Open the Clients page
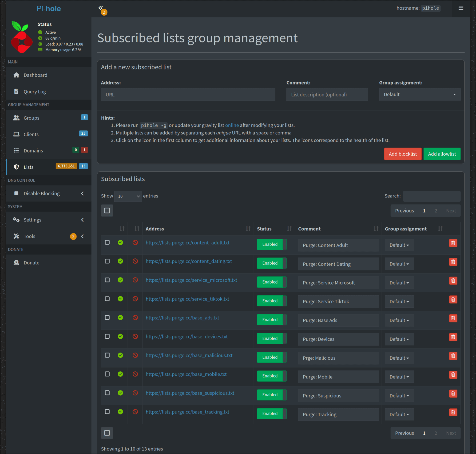Screen dimensions: 476x454 (x=31, y=134)
